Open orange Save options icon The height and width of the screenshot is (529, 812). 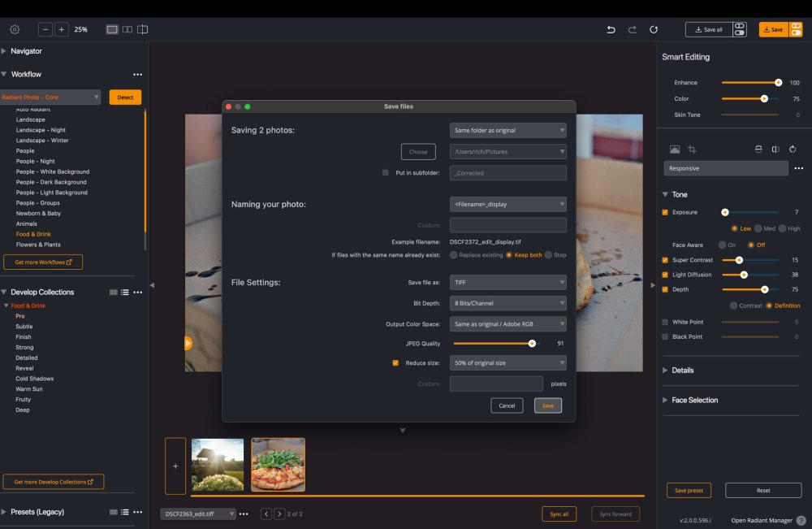[796, 29]
